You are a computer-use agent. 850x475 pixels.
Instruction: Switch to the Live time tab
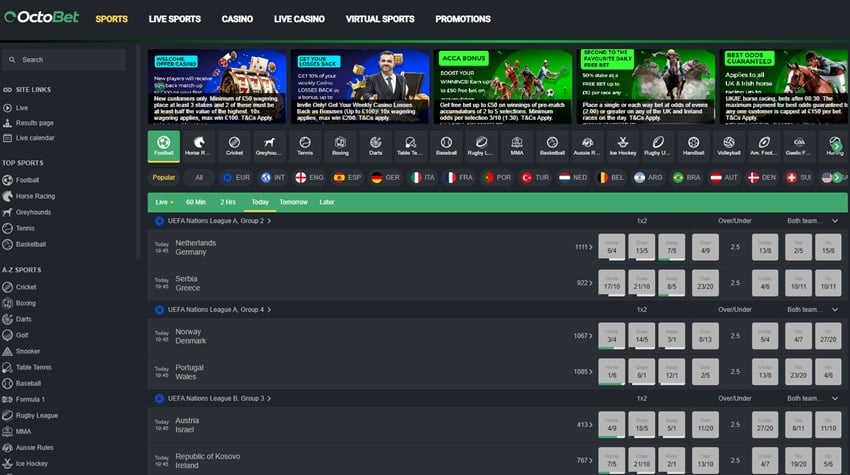(x=164, y=202)
